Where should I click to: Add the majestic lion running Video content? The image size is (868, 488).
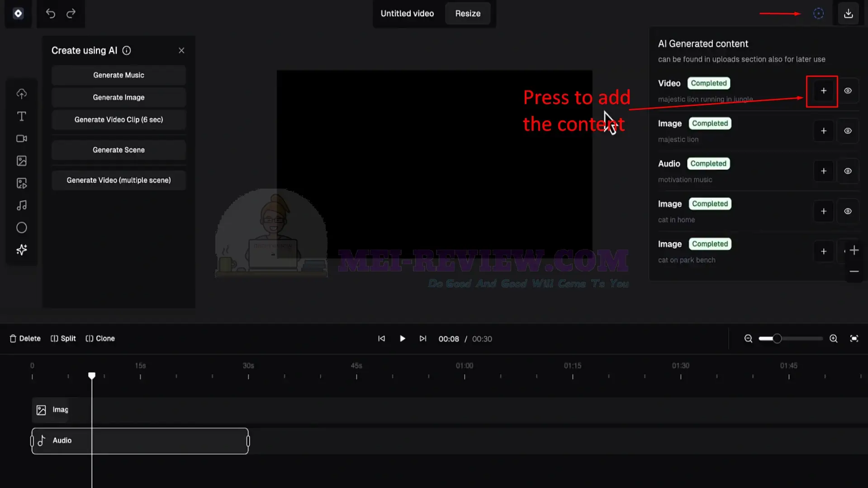coord(823,91)
